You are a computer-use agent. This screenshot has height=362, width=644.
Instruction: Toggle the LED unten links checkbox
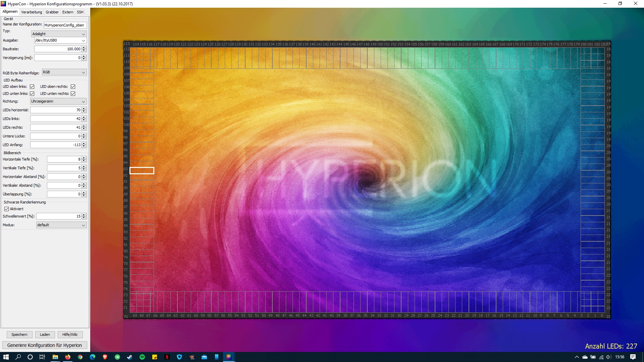click(x=32, y=94)
